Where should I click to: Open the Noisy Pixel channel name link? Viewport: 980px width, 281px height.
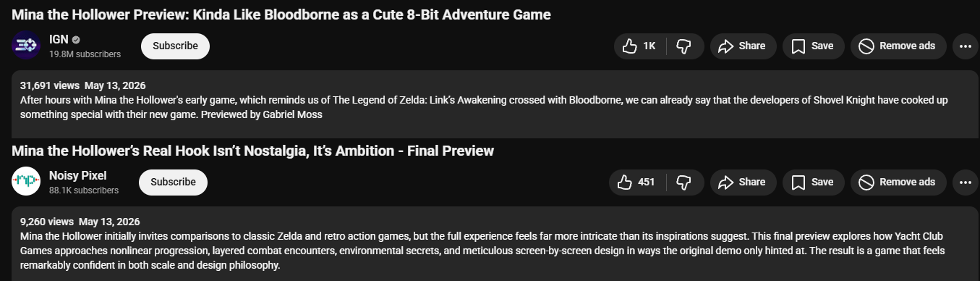click(x=77, y=176)
